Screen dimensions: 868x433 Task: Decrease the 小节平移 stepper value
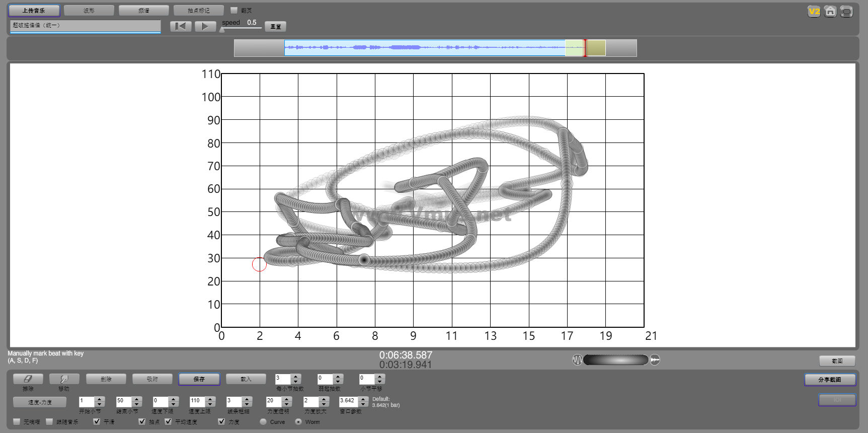pyautogui.click(x=380, y=381)
